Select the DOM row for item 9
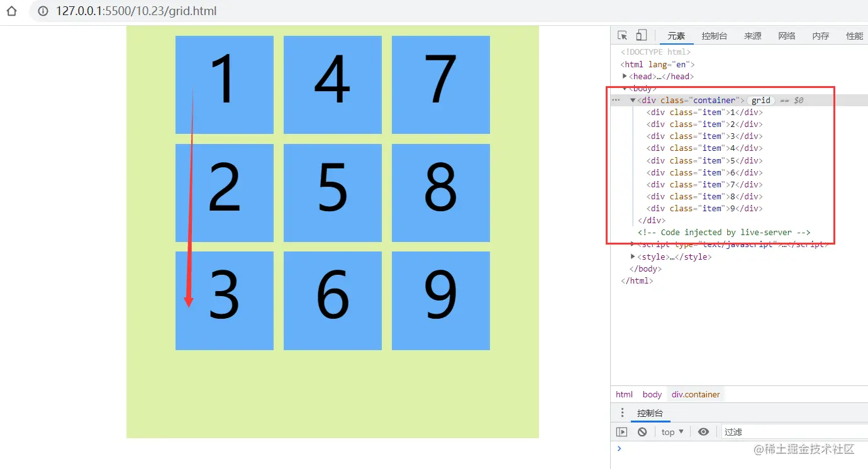 (x=704, y=208)
